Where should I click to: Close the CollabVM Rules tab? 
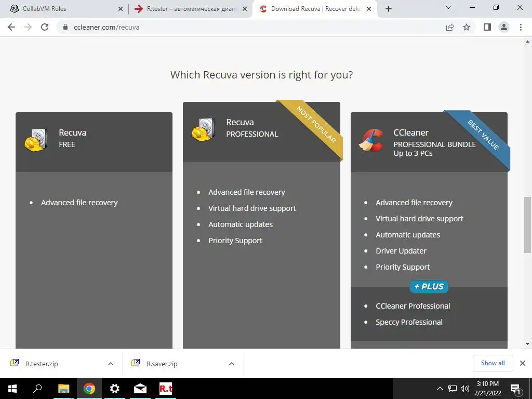[x=121, y=9]
